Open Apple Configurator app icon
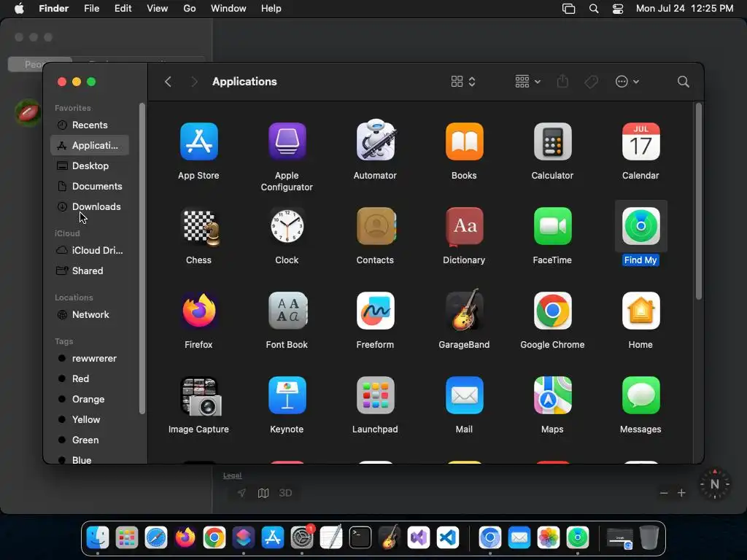This screenshot has height=560, width=747. 287,141
